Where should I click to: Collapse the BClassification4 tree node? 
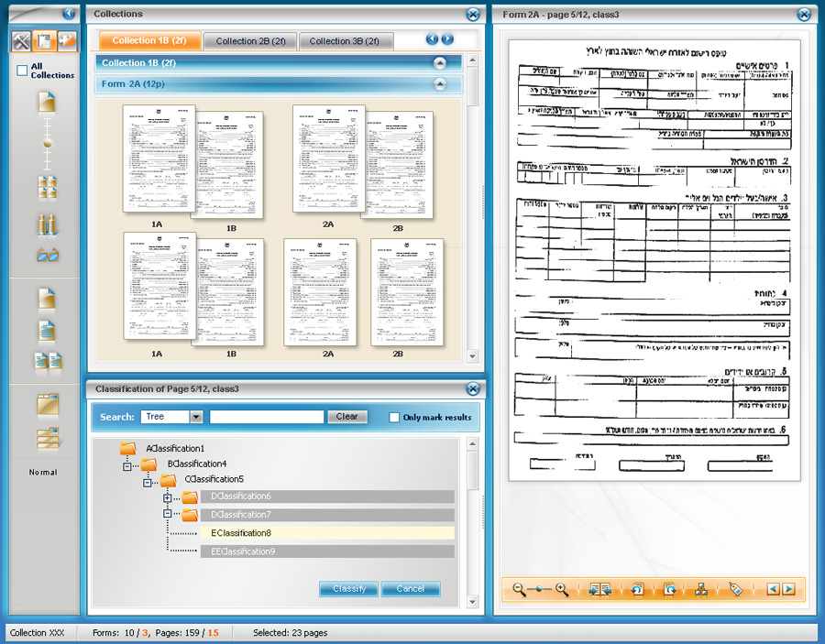click(127, 466)
